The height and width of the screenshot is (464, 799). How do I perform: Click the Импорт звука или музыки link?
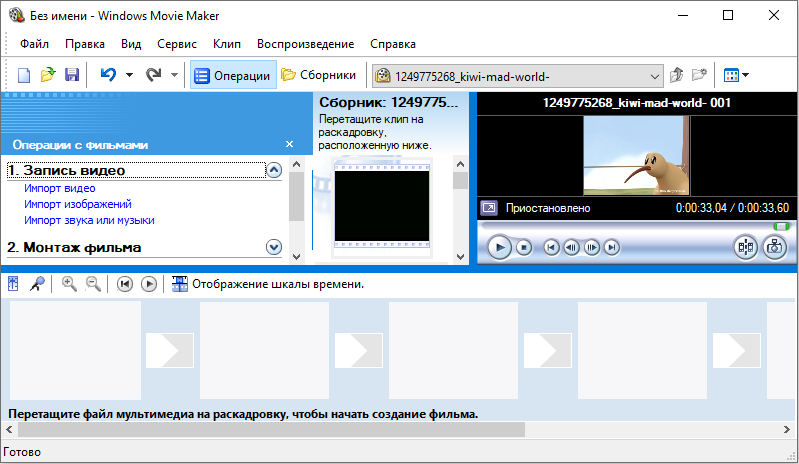[x=89, y=220]
